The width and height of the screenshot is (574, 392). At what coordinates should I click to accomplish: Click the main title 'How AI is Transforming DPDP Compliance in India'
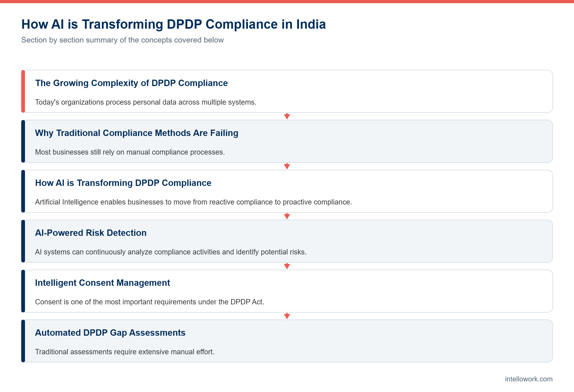tap(174, 24)
